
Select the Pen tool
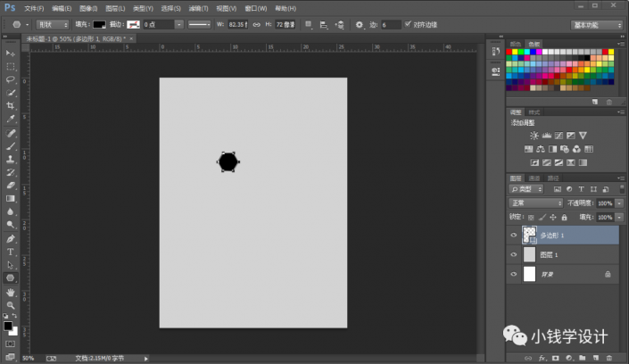(x=11, y=238)
